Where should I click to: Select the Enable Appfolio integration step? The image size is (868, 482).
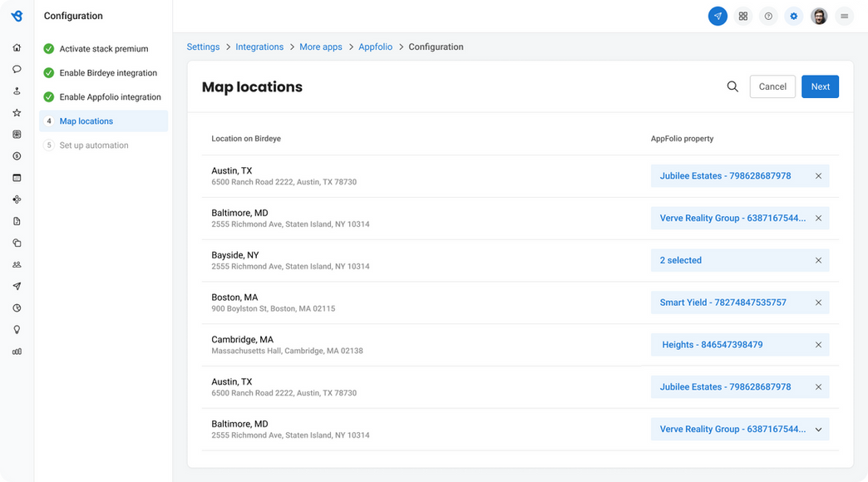coord(104,97)
